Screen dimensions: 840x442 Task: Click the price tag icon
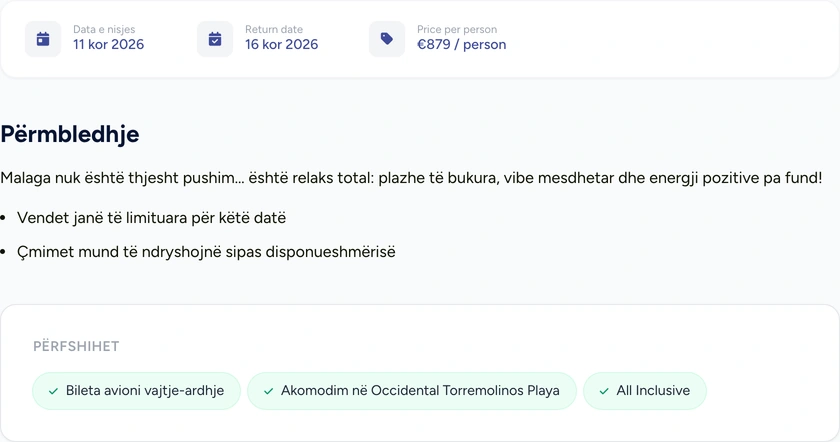click(387, 39)
